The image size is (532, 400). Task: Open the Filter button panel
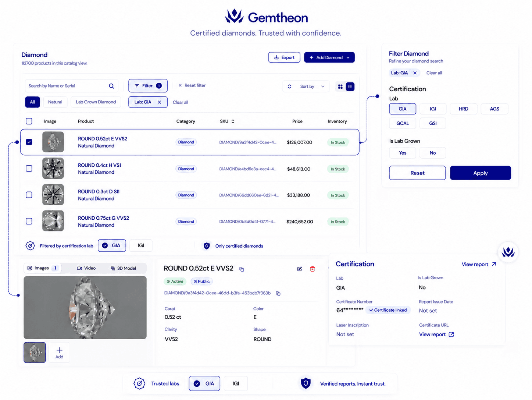tap(148, 86)
